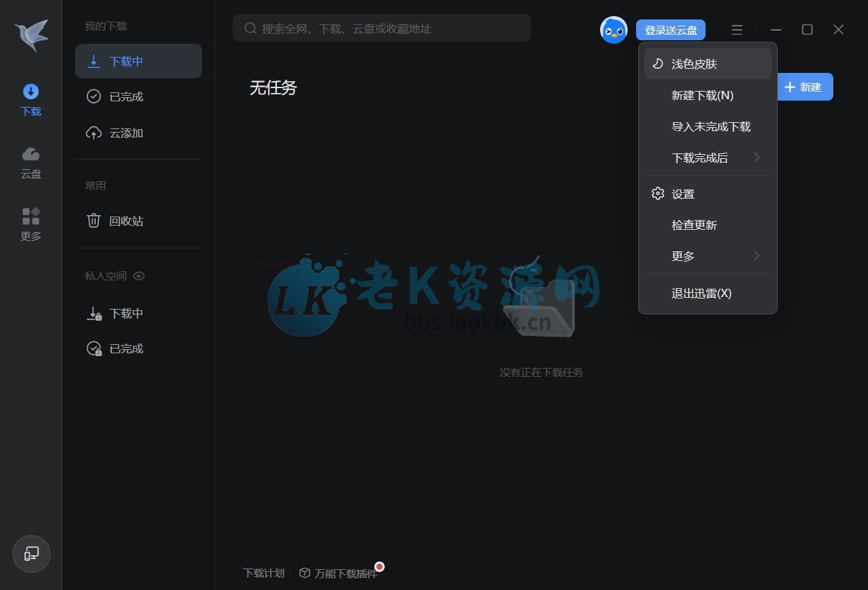Expand the 更多 submenu in the menu

pos(708,256)
